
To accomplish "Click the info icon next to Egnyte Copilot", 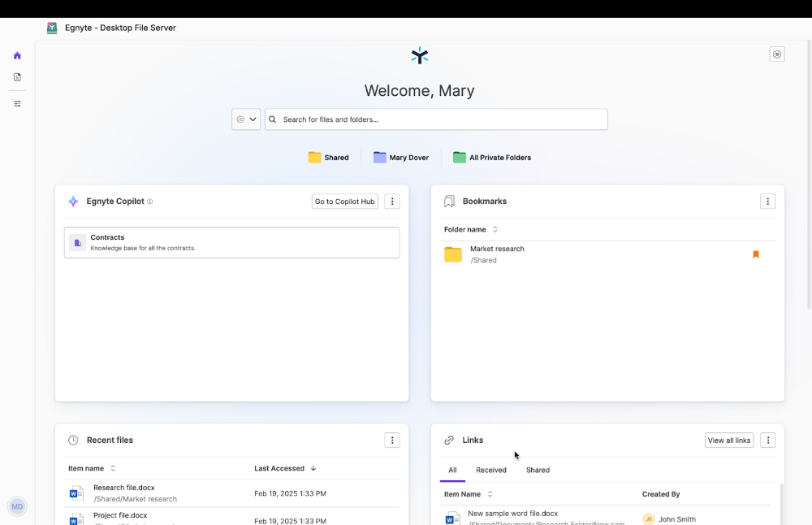I will coord(149,202).
